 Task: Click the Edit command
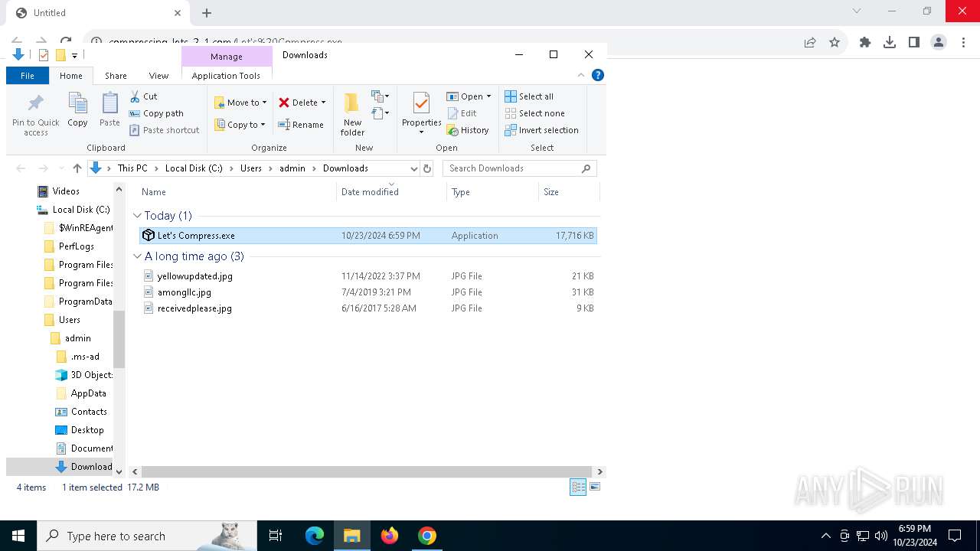[x=462, y=113]
